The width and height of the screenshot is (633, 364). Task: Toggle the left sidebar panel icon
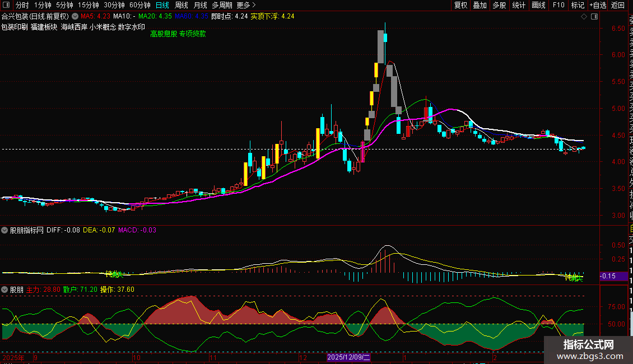[x=5, y=5]
